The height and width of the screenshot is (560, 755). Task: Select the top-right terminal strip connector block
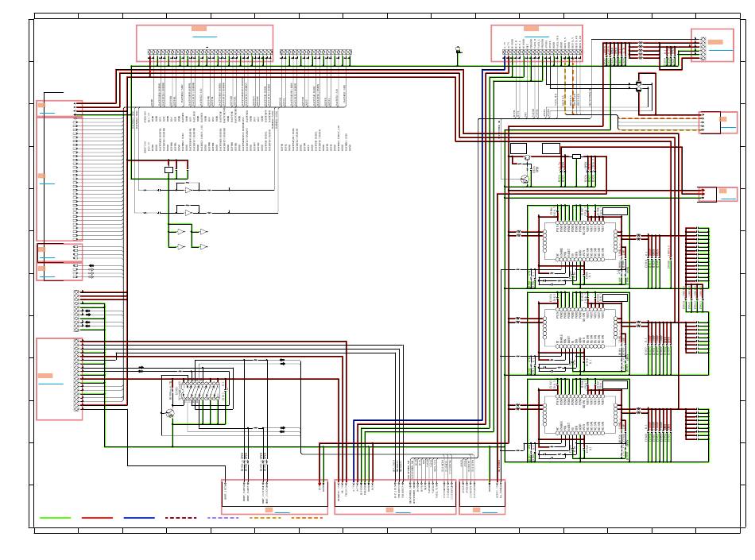pos(537,44)
